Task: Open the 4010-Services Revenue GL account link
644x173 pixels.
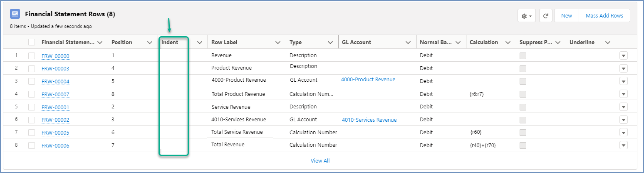Action: pyautogui.click(x=369, y=120)
